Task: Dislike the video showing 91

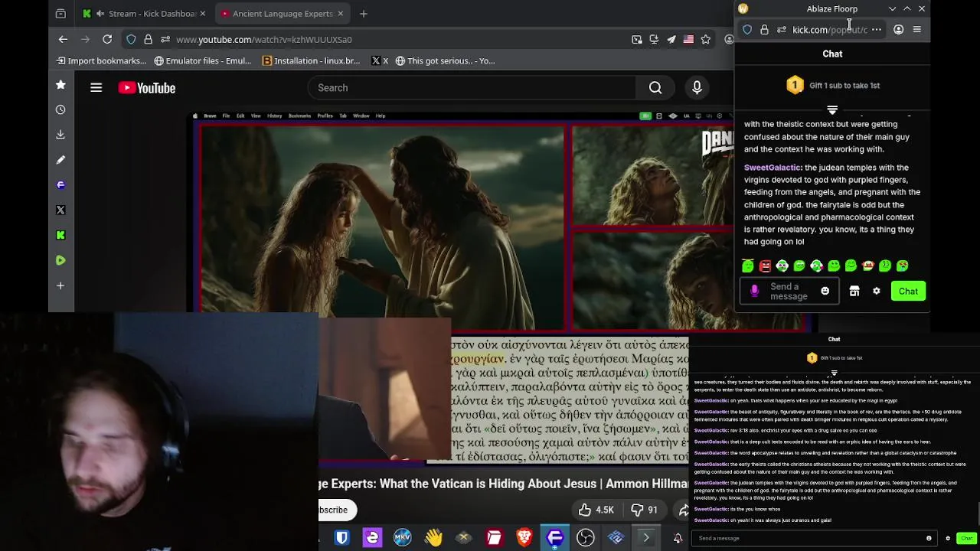Action: (644, 510)
